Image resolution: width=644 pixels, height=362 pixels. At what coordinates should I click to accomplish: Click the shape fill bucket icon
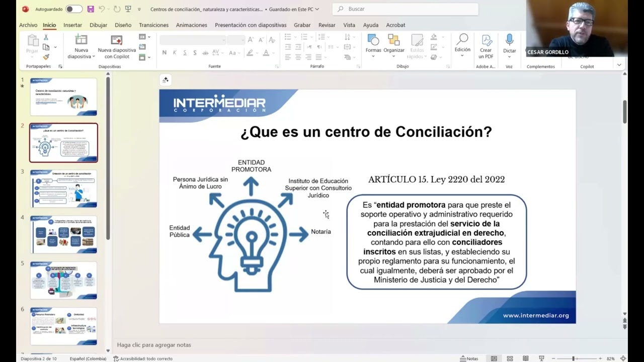pos(434,37)
